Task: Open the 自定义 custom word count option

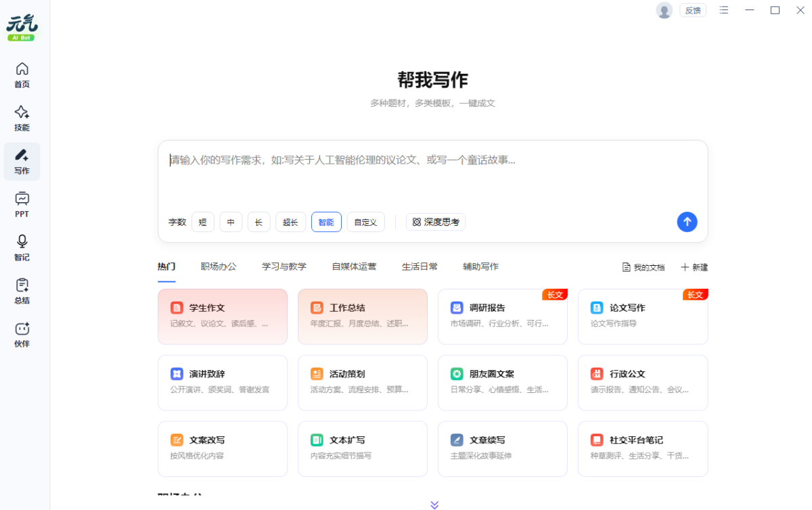Action: (x=365, y=222)
